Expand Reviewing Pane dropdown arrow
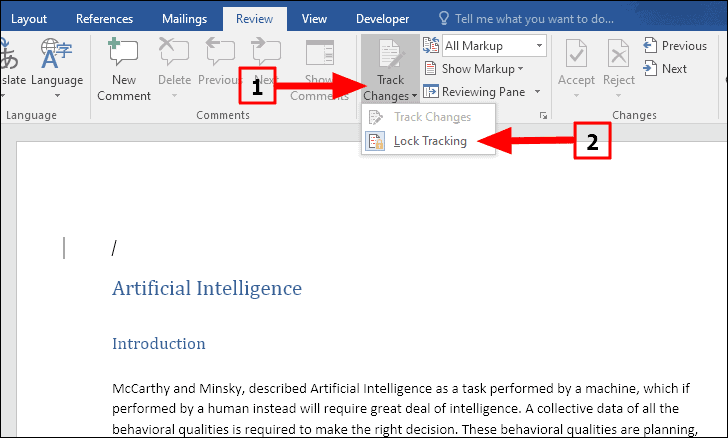 (x=537, y=92)
